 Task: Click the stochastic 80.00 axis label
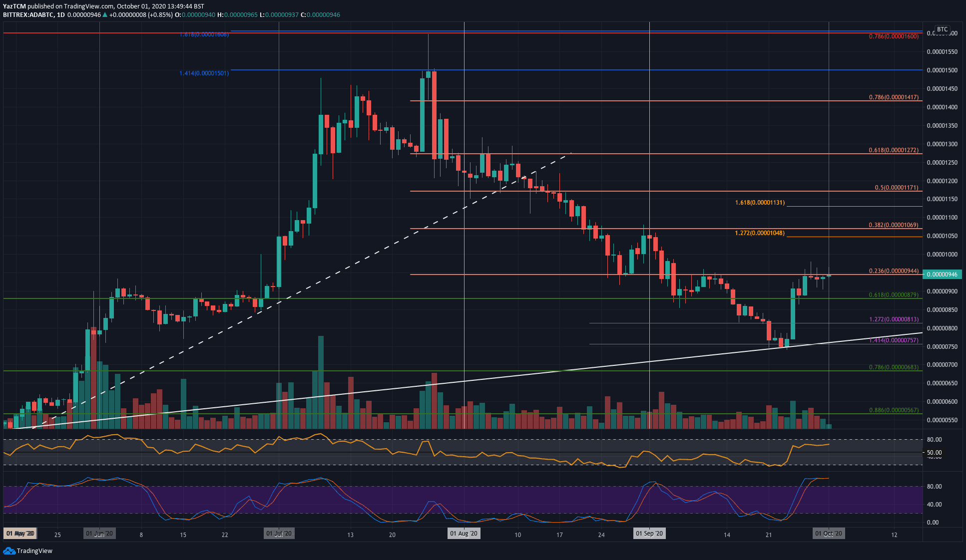point(934,487)
